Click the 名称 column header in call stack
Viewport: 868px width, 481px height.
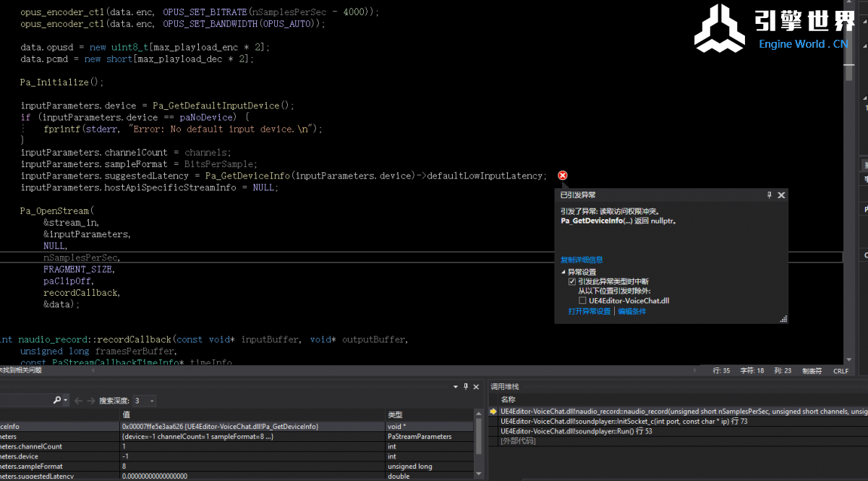point(509,400)
